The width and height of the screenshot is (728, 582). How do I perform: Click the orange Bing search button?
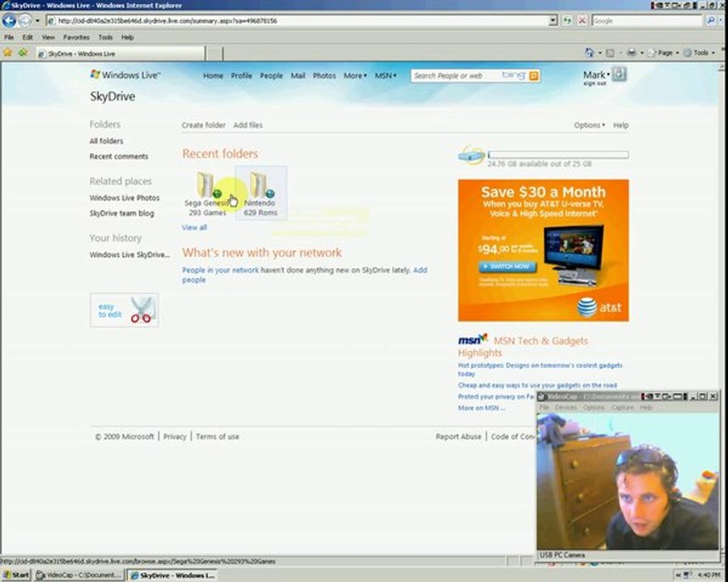(534, 76)
